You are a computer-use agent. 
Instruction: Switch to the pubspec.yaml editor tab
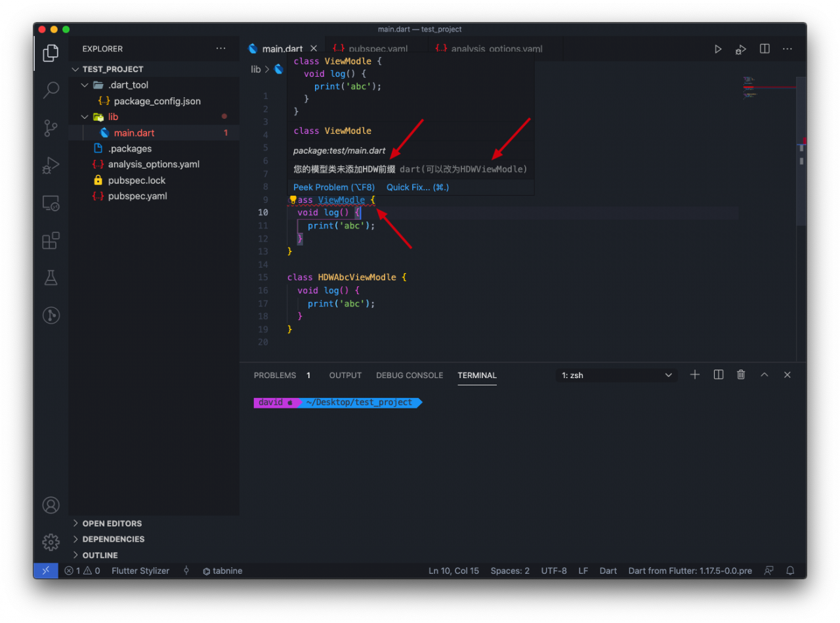[377, 49]
